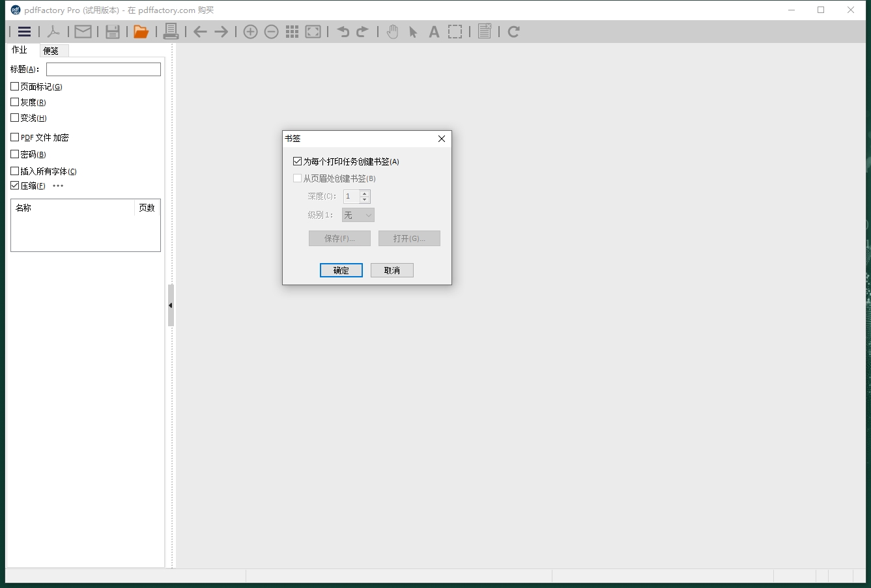Click the 书签 dialog title text
This screenshot has height=588, width=871.
[x=293, y=139]
